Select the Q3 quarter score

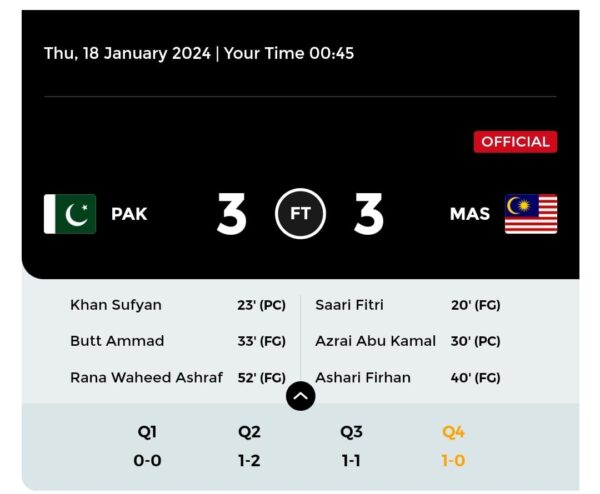point(351,446)
